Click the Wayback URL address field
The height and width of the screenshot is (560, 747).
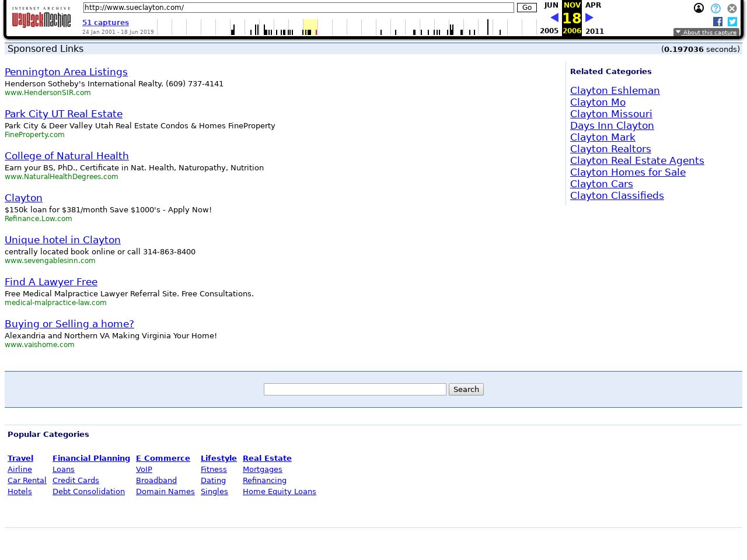point(298,8)
